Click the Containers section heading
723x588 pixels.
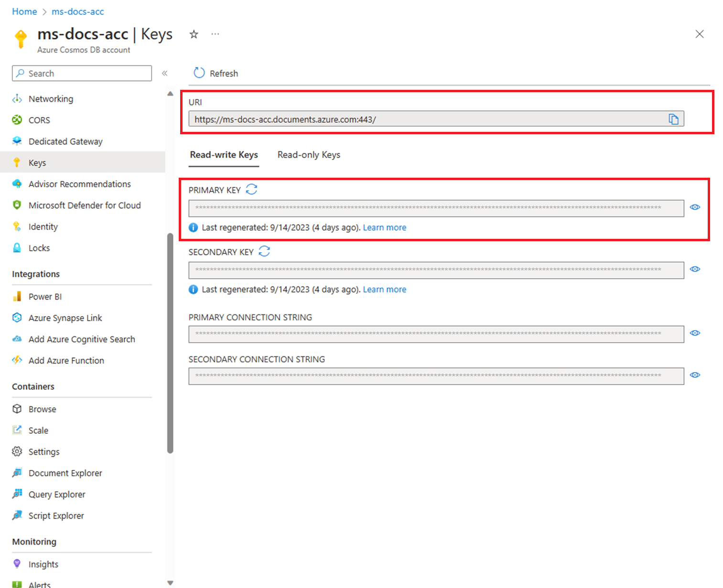pyautogui.click(x=33, y=386)
